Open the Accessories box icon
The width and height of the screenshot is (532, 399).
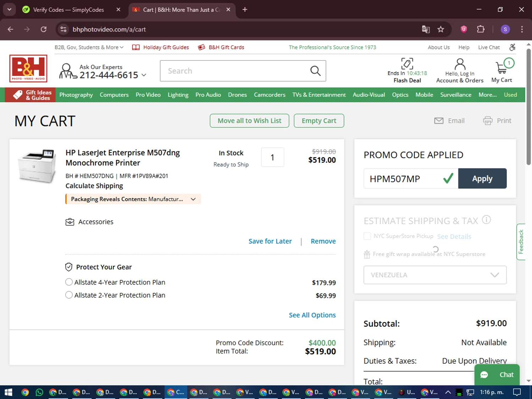[x=70, y=222]
